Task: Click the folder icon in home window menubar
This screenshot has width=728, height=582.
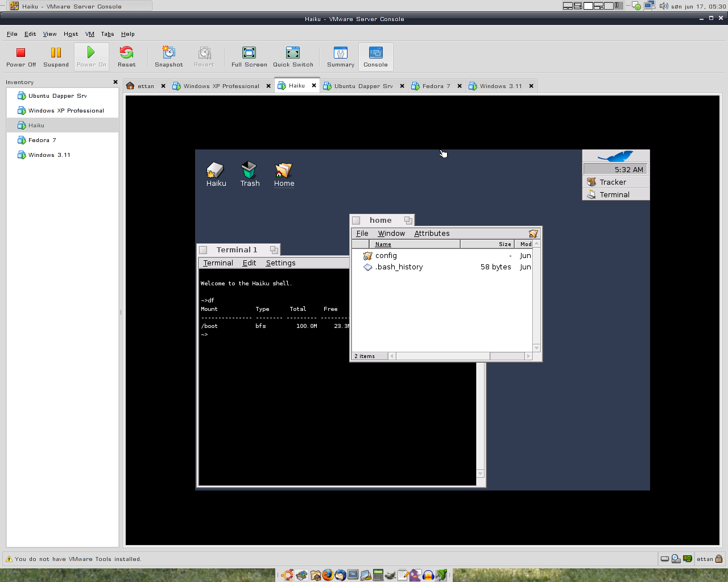Action: [x=533, y=234]
